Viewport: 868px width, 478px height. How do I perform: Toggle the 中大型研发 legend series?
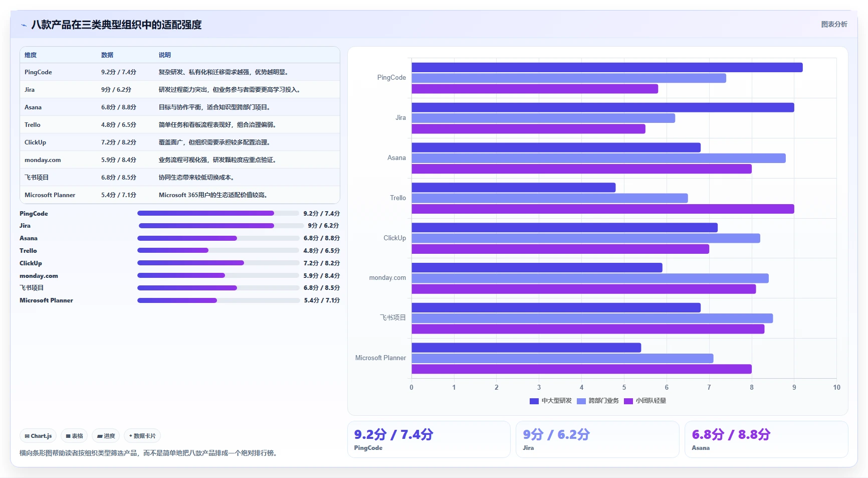[x=551, y=401]
